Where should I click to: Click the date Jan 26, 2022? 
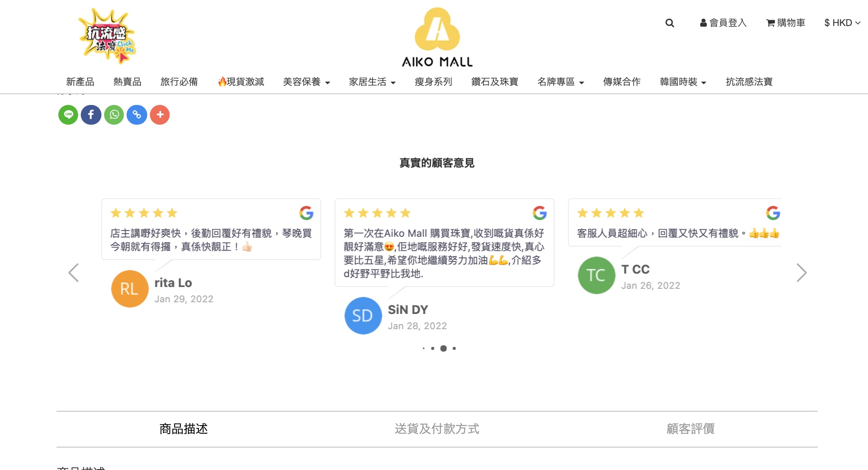(651, 286)
